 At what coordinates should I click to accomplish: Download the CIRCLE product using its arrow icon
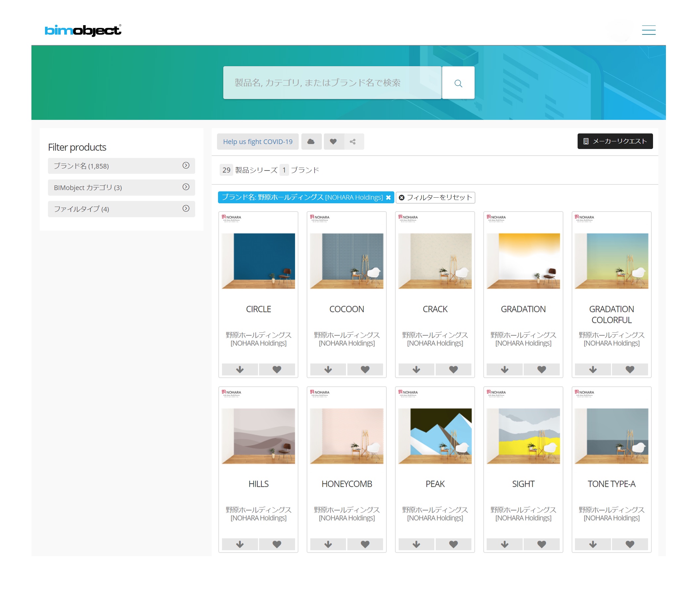[240, 369]
